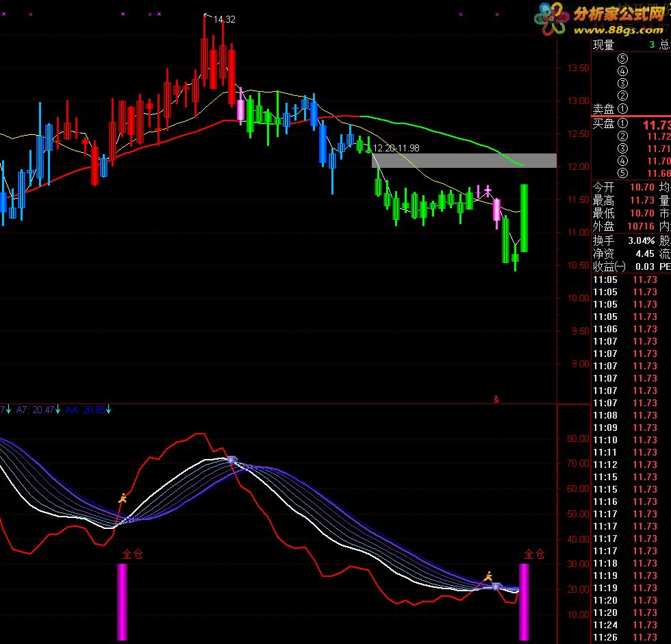
Task: Click the last tall green candlestick
Action: tap(524, 219)
